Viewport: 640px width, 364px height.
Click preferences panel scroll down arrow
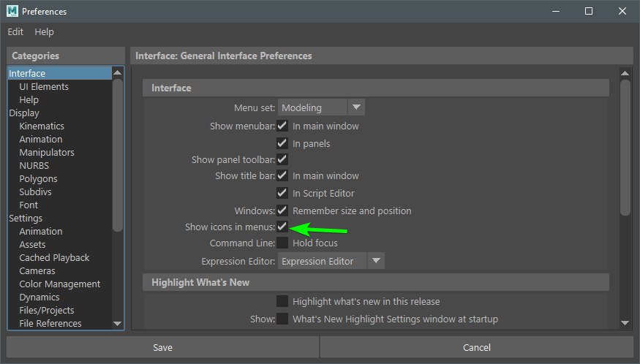tap(625, 323)
